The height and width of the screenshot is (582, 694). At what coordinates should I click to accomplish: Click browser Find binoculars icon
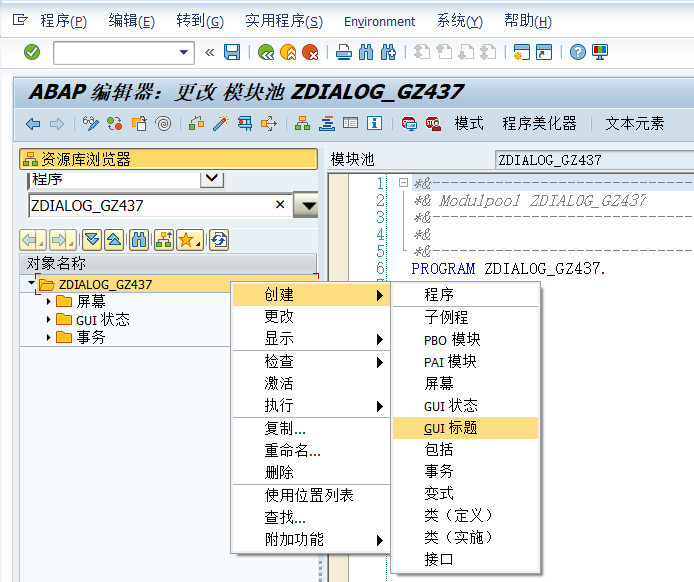(x=139, y=240)
